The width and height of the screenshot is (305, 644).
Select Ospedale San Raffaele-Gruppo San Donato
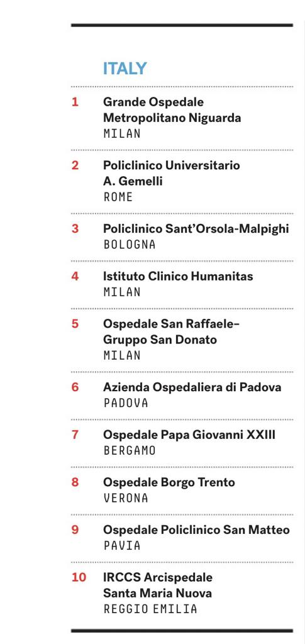pos(171,332)
